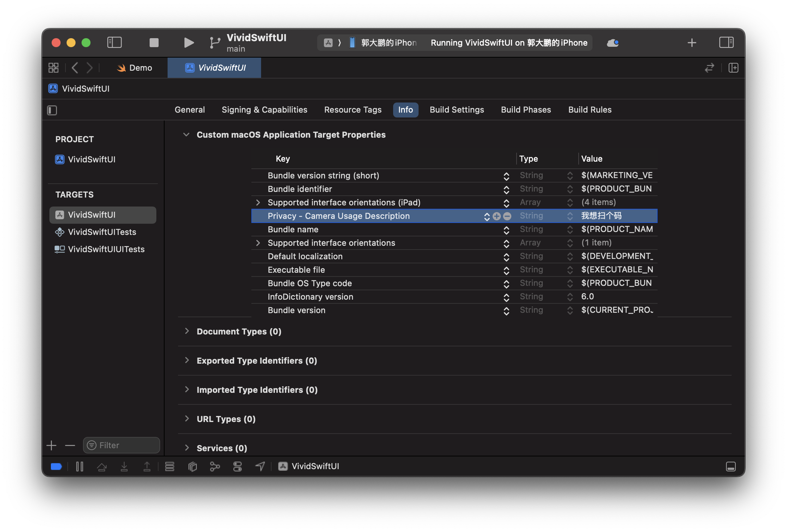
Task: Expand the Document Types section
Action: click(x=187, y=331)
